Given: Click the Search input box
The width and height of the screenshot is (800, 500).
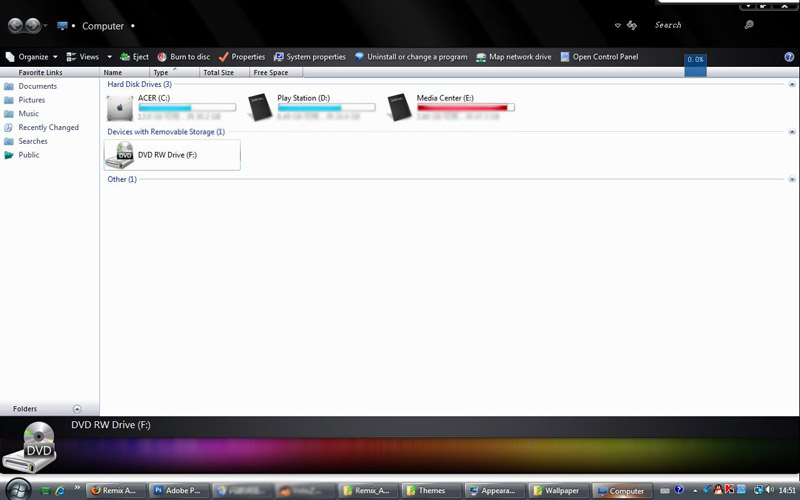Looking at the screenshot, I should 690,25.
